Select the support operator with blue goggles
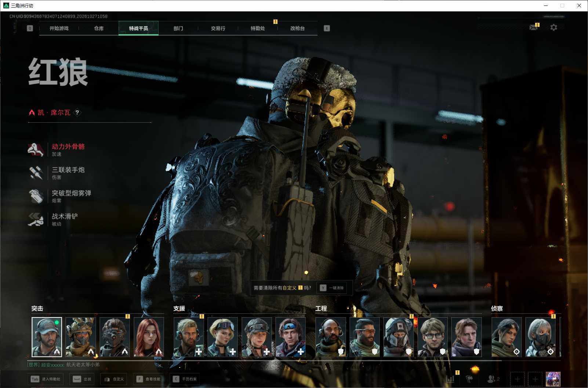Screen dimensions: 588x388 (x=290, y=337)
